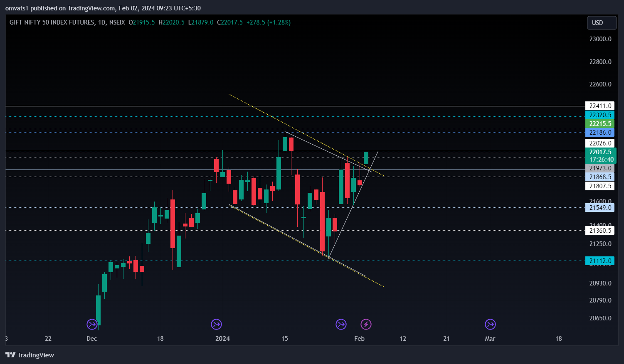
Task: Click the 17:26:40 countdown timer label
Action: tap(601, 160)
